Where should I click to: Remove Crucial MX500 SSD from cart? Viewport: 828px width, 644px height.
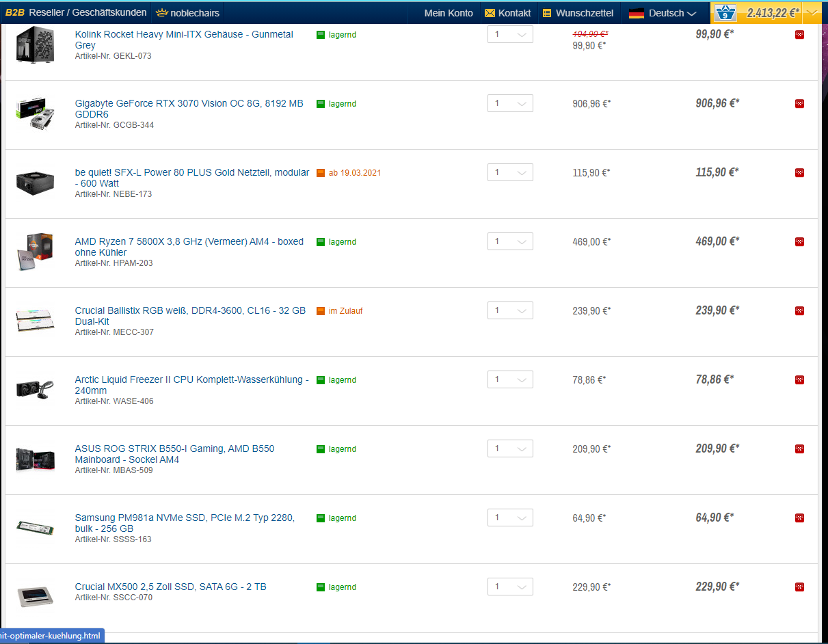coord(799,587)
